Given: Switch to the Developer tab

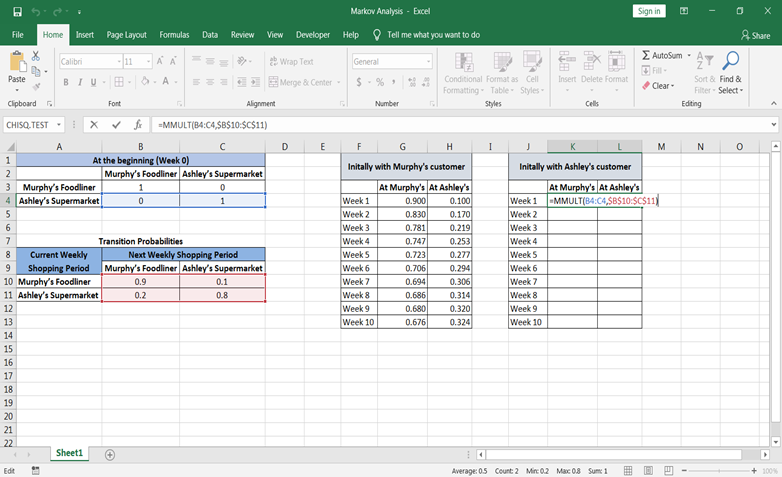Looking at the screenshot, I should point(313,34).
